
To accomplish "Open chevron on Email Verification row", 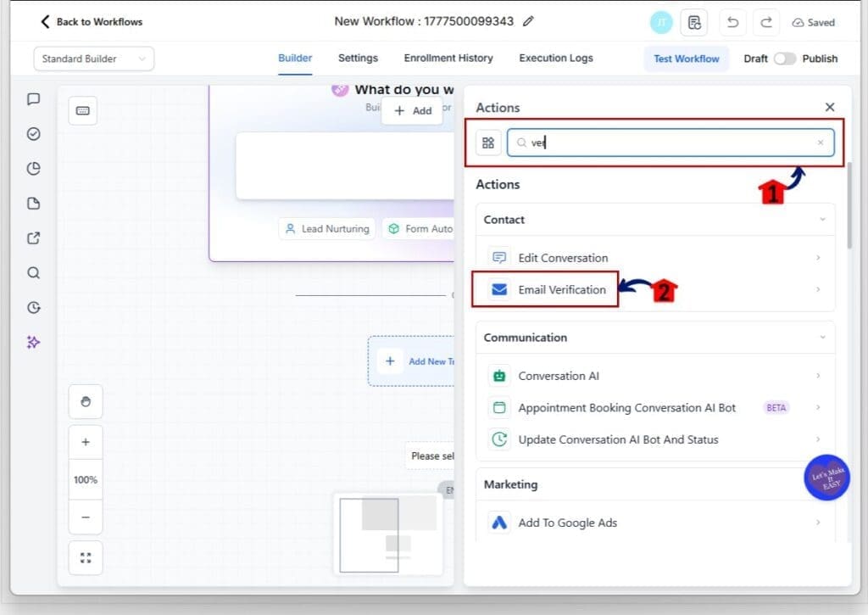I will point(818,290).
